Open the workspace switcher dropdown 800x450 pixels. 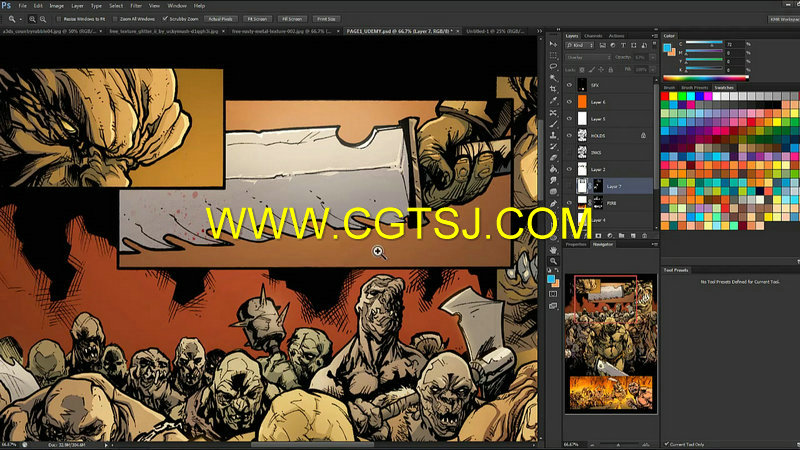(x=784, y=19)
